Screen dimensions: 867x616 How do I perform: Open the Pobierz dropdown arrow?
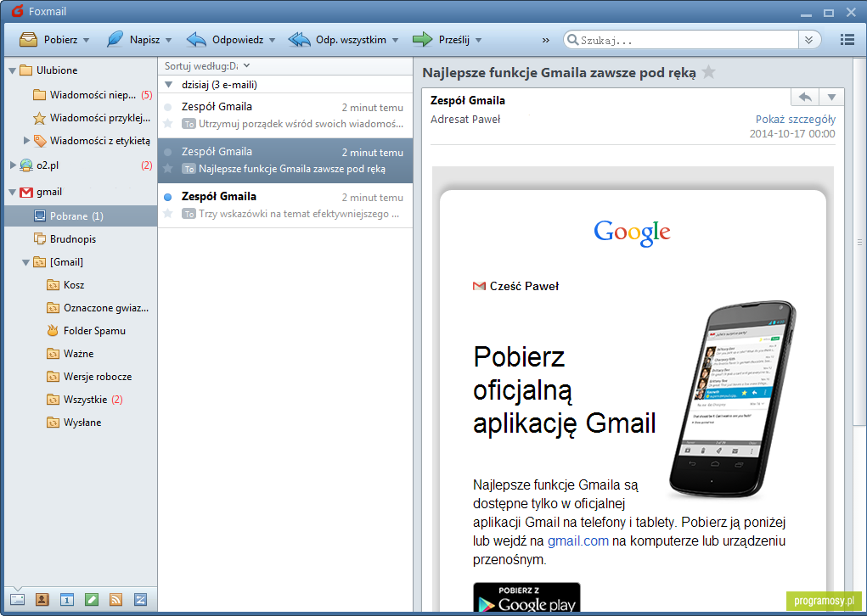[87, 41]
